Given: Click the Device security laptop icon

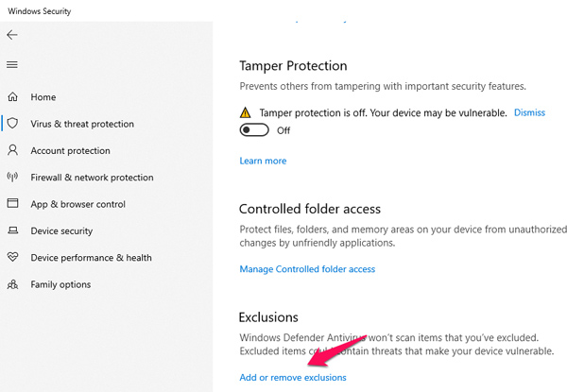Looking at the screenshot, I should pos(12,230).
